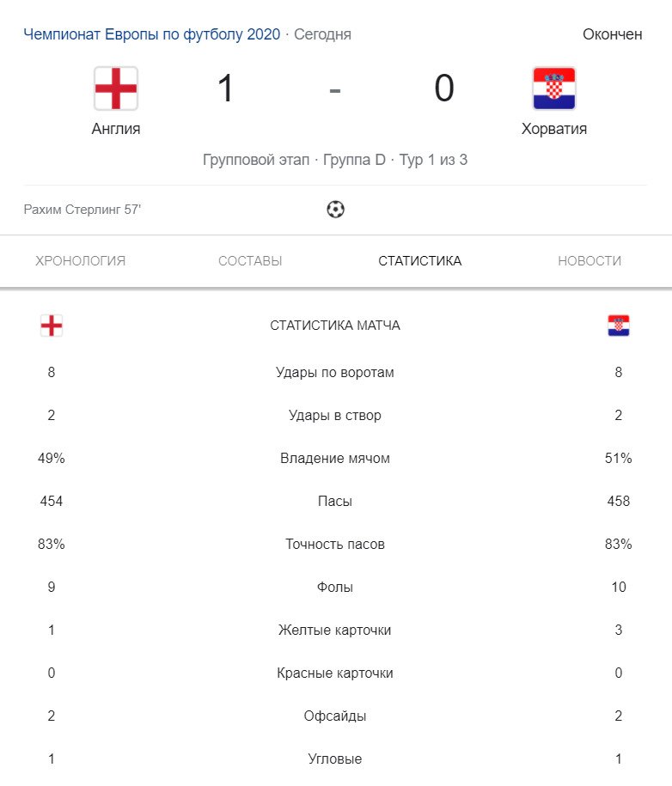The width and height of the screenshot is (672, 786).
Task: Click the Окончен match status label
Action: (x=613, y=34)
